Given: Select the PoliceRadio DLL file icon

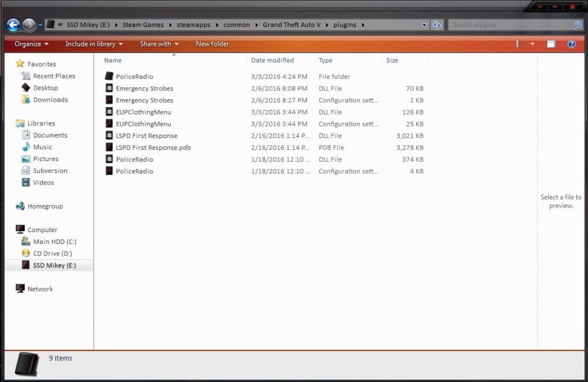Looking at the screenshot, I should coord(109,159).
